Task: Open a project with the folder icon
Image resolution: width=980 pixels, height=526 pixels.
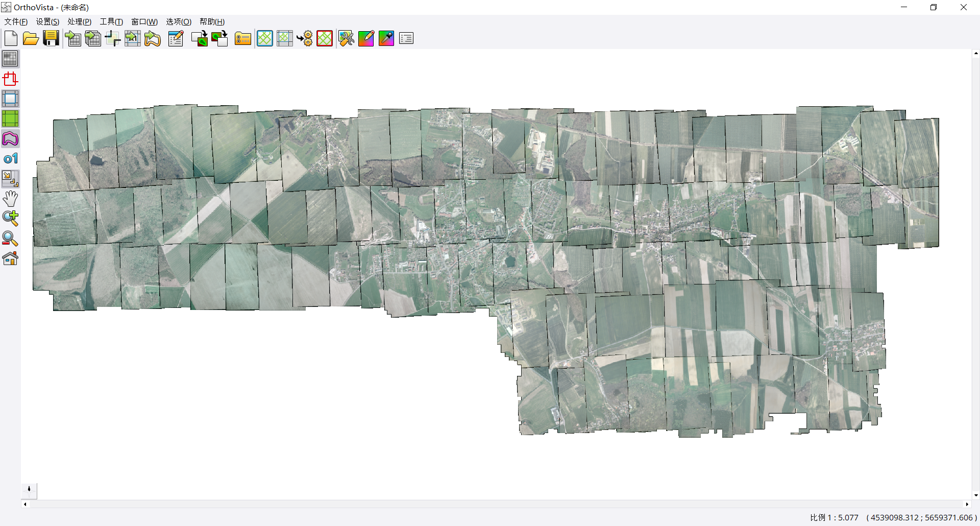Action: [31, 38]
